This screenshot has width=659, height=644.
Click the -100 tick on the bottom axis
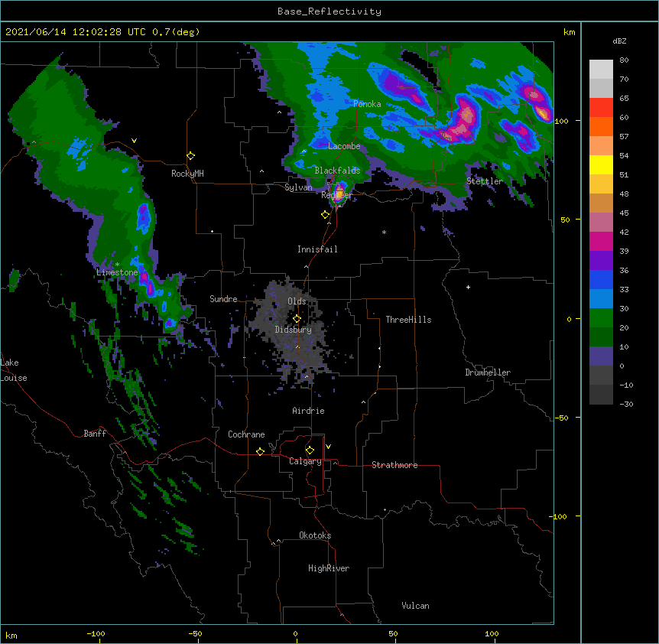96,633
